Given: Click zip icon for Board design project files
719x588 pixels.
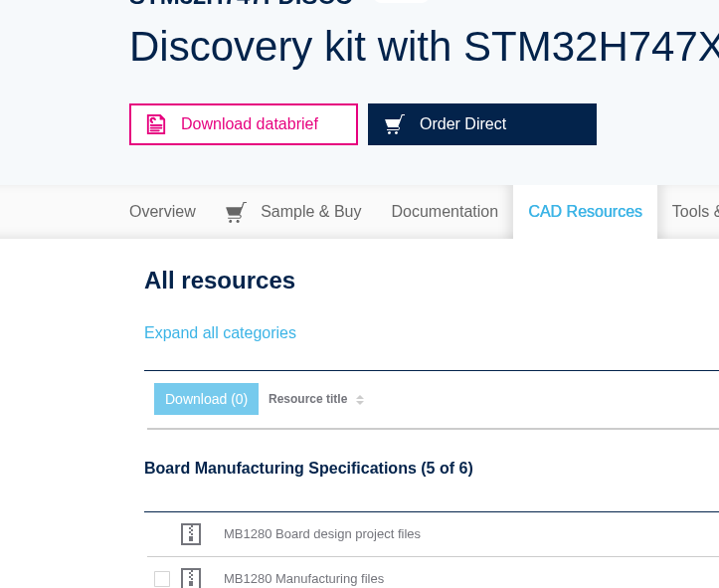Looking at the screenshot, I should pyautogui.click(x=191, y=534).
